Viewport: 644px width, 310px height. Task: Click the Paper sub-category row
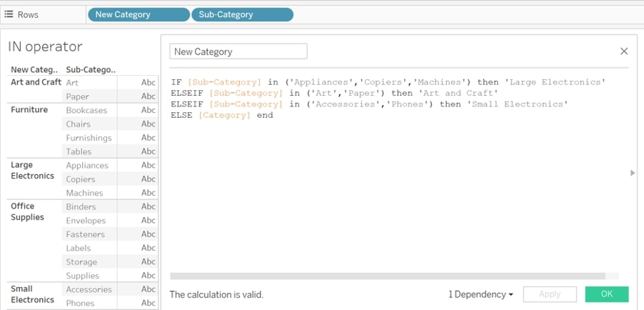coord(89,96)
